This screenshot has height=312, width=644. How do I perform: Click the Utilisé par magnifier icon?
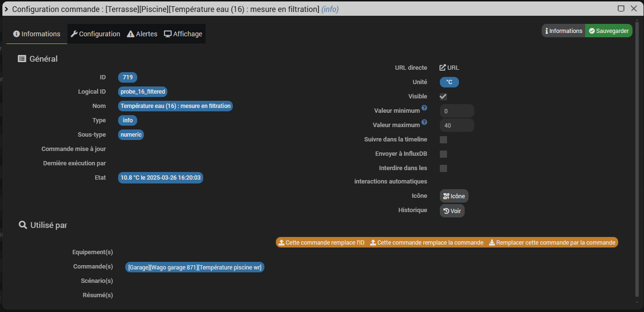tap(22, 225)
